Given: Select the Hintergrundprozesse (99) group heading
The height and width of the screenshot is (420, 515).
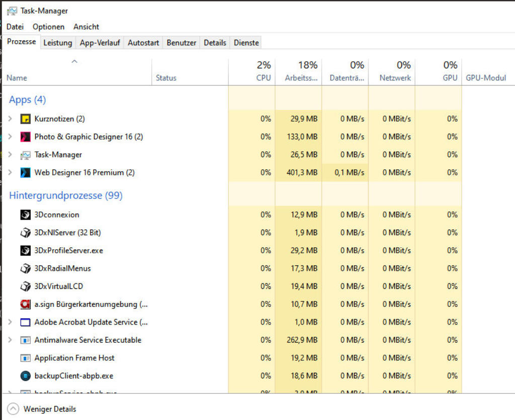Looking at the screenshot, I should pyautogui.click(x=66, y=195).
